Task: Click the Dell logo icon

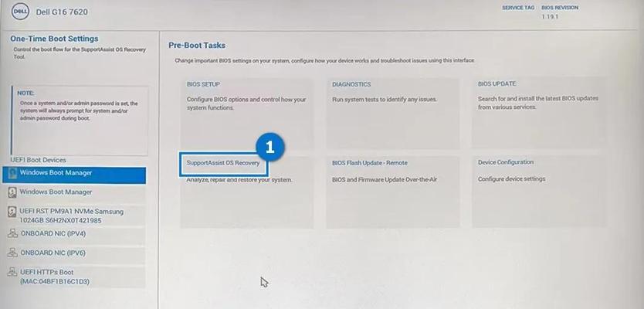Action: (x=20, y=12)
